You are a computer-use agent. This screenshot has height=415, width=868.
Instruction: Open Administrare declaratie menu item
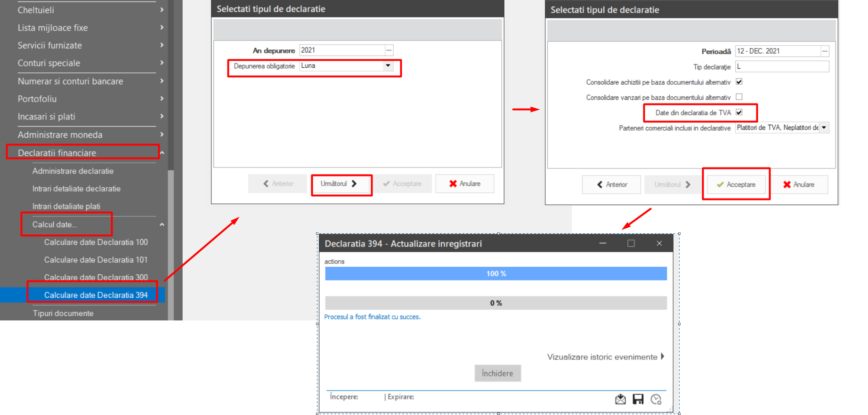point(73,171)
